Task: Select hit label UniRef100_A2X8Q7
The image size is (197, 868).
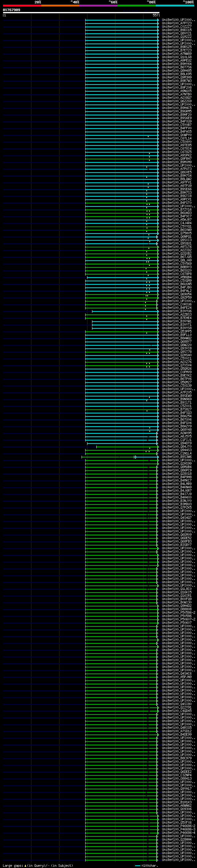Action: tap(176, 98)
